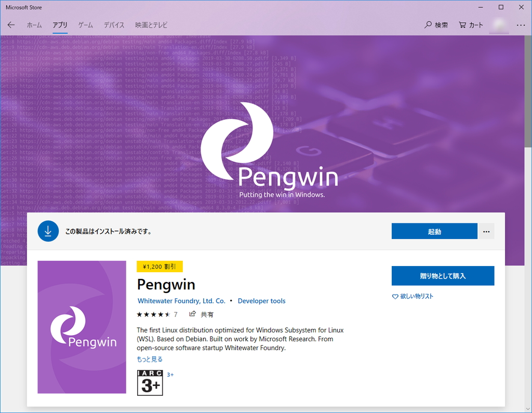The image size is (532, 413).
Task: Switch to the ゲーム tab
Action: [x=85, y=24]
